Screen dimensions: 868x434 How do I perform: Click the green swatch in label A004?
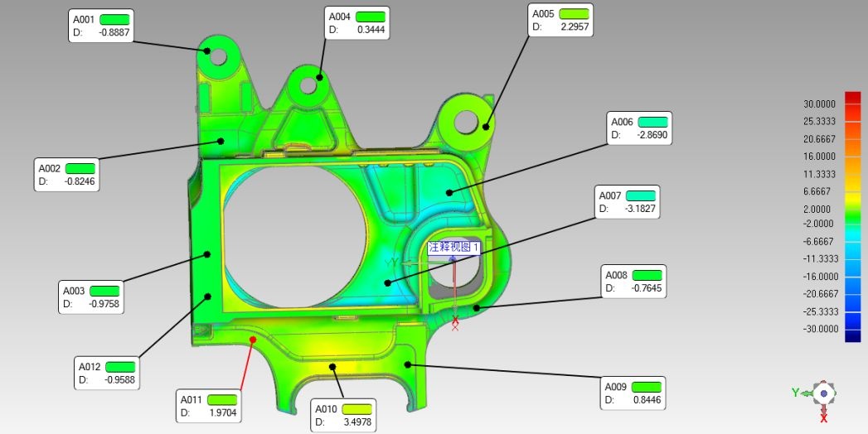pyautogui.click(x=371, y=17)
